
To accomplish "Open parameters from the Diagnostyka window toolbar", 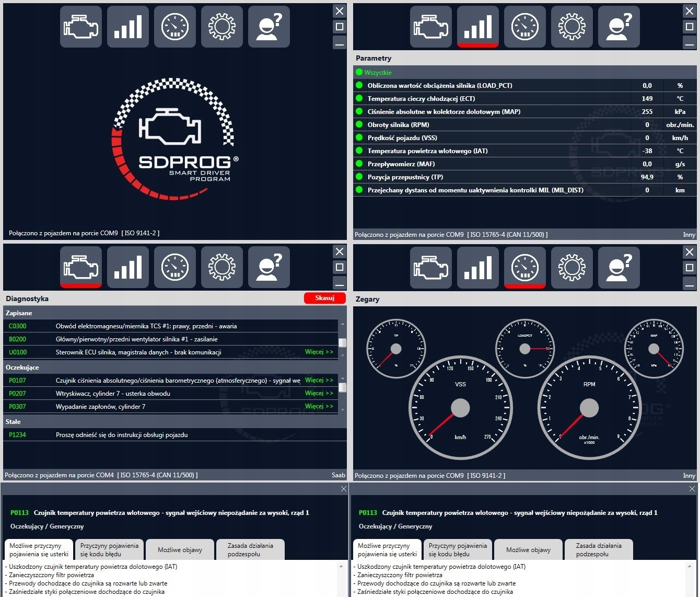I will pyautogui.click(x=128, y=267).
